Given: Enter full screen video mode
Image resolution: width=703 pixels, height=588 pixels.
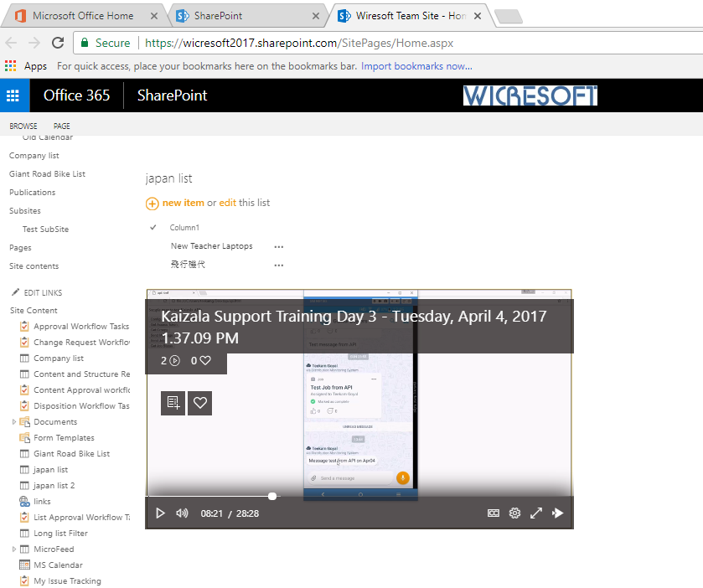Looking at the screenshot, I should pyautogui.click(x=536, y=513).
